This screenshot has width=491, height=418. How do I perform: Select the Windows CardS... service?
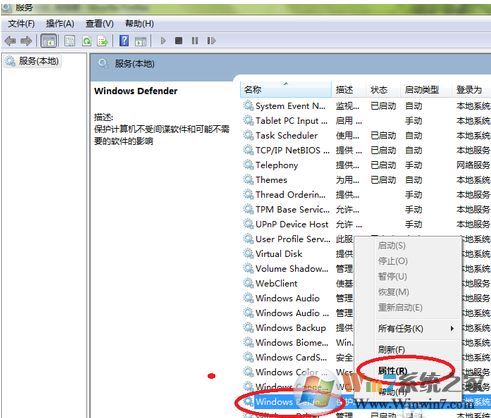tap(291, 357)
